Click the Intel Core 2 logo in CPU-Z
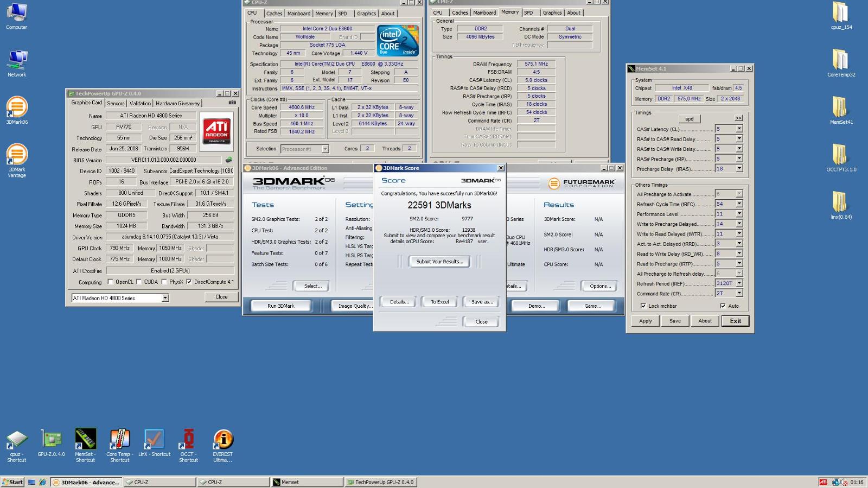The width and height of the screenshot is (868, 488). 398,40
